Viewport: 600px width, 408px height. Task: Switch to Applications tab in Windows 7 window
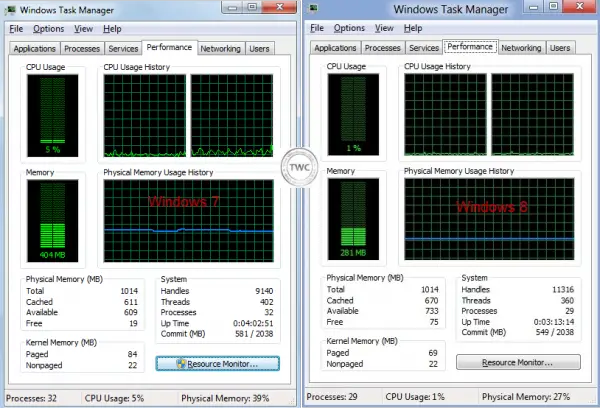coord(34,49)
